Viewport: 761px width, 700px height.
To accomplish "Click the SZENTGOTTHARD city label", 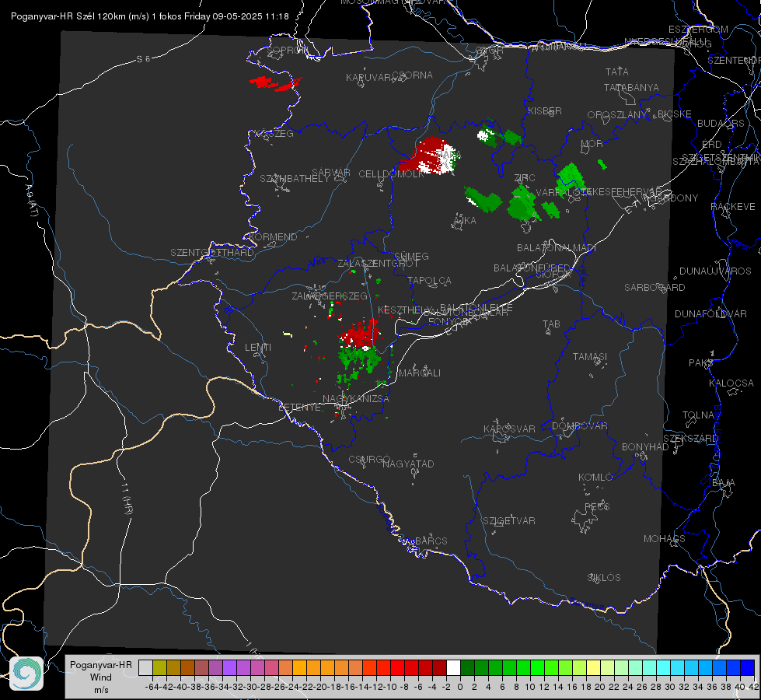I will (212, 253).
